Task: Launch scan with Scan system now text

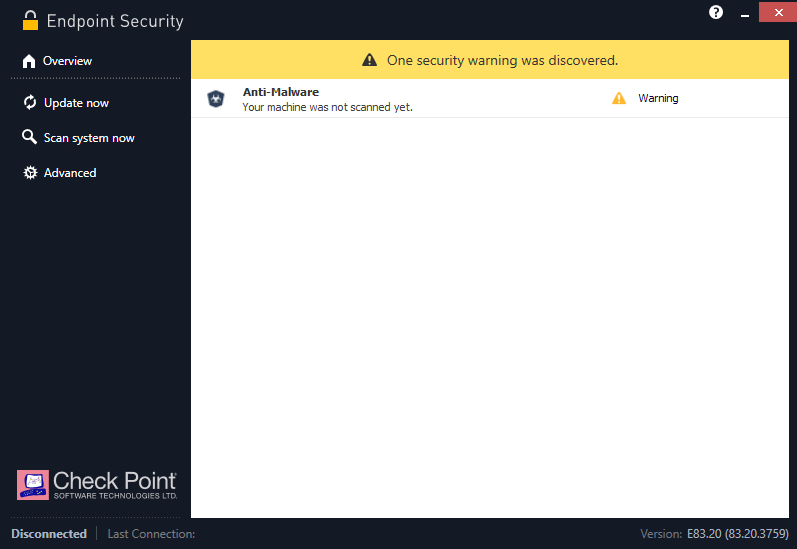Action: pos(89,138)
